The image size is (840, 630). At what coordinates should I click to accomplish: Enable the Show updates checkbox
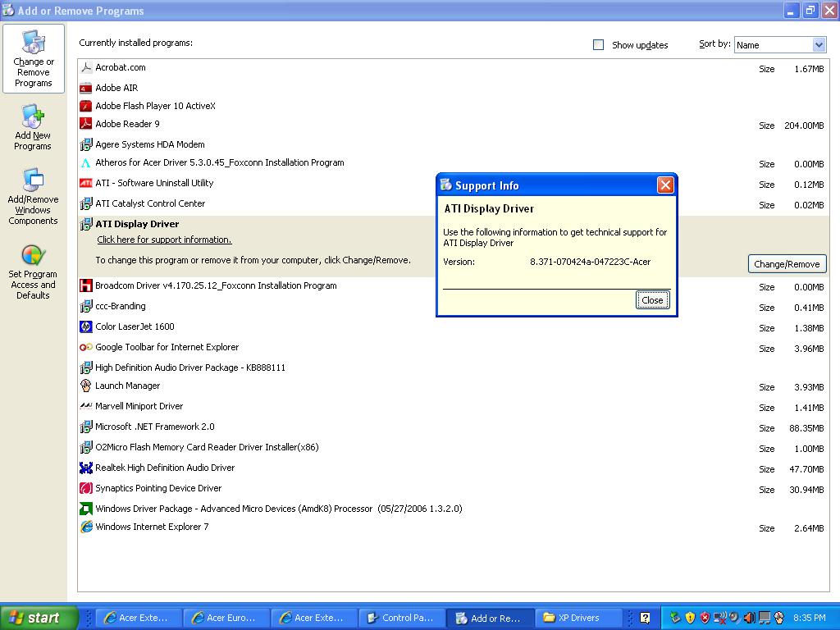point(598,45)
